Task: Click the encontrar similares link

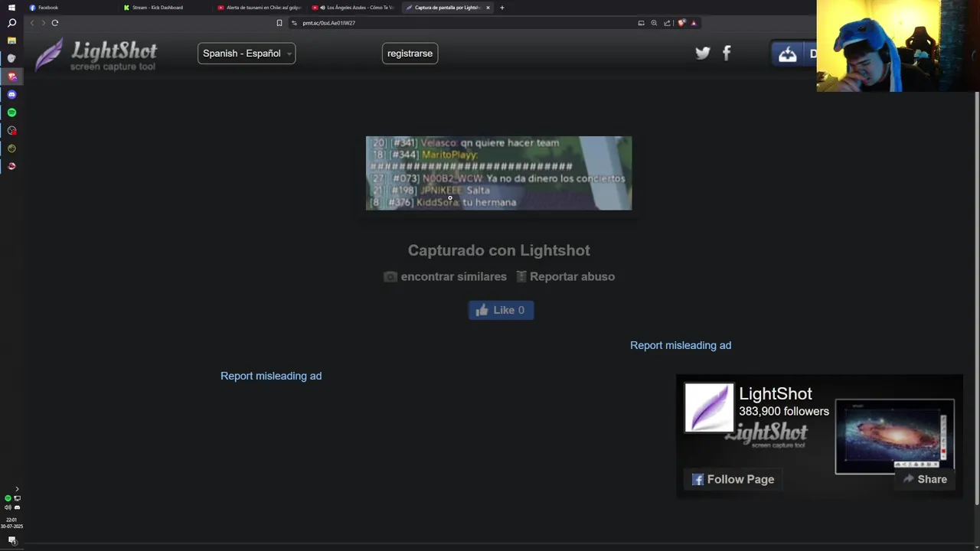Action: pyautogui.click(x=453, y=277)
